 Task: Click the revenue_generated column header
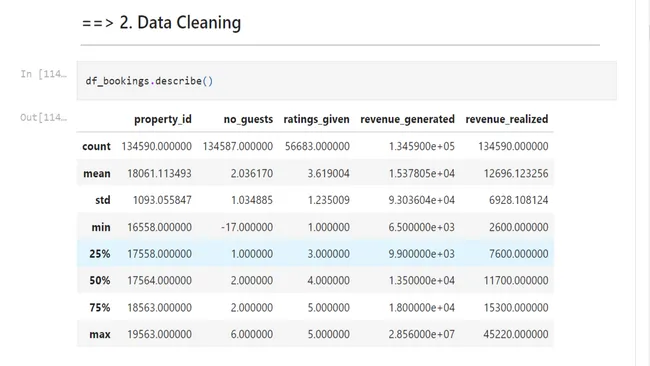point(407,119)
